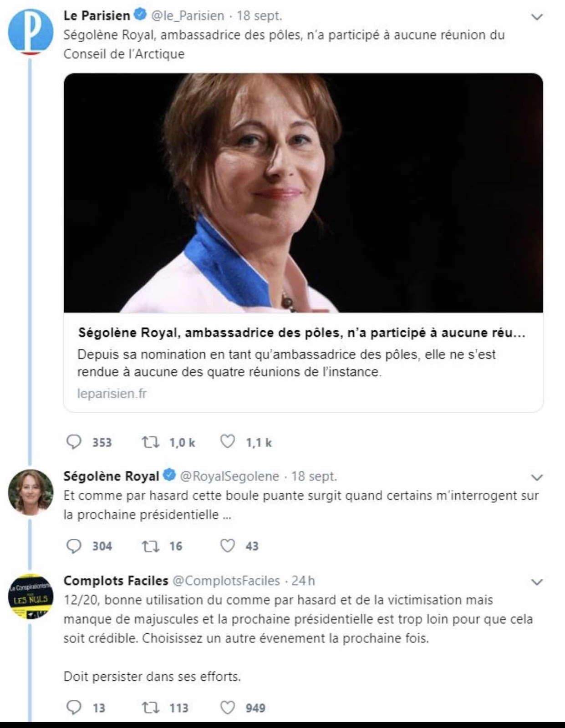The width and height of the screenshot is (565, 728).
Task: Reply to Ségolène Royal's tweet
Action: (74, 546)
